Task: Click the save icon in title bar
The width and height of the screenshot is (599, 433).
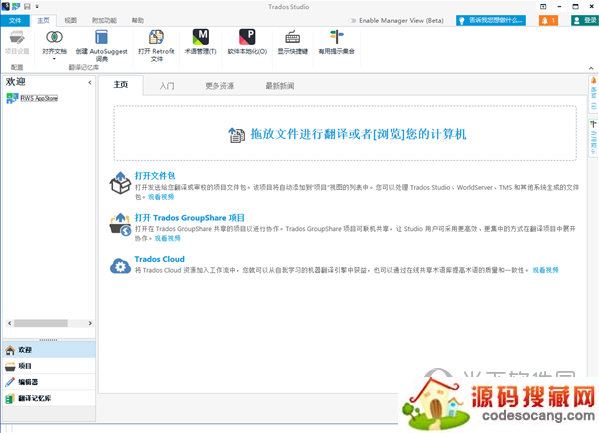Action: tap(27, 6)
